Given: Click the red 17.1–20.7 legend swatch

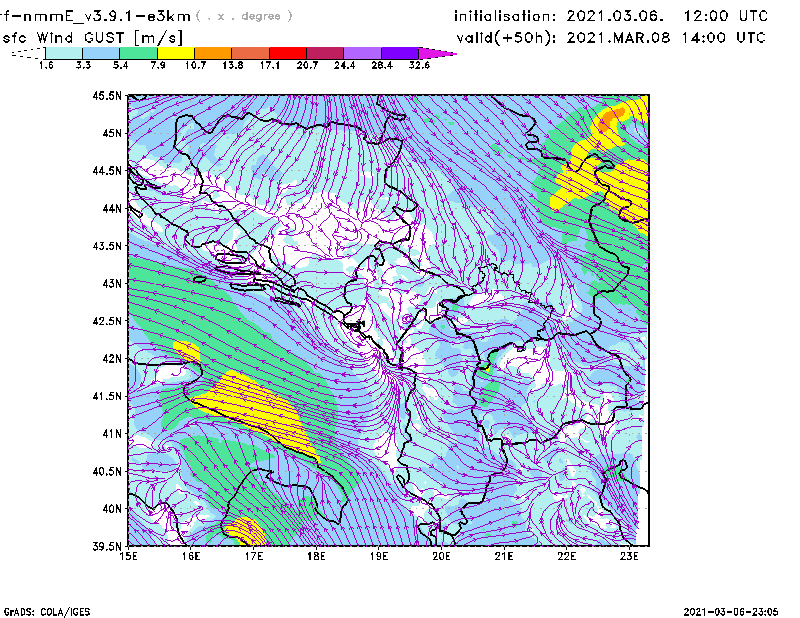Looking at the screenshot, I should click(288, 53).
